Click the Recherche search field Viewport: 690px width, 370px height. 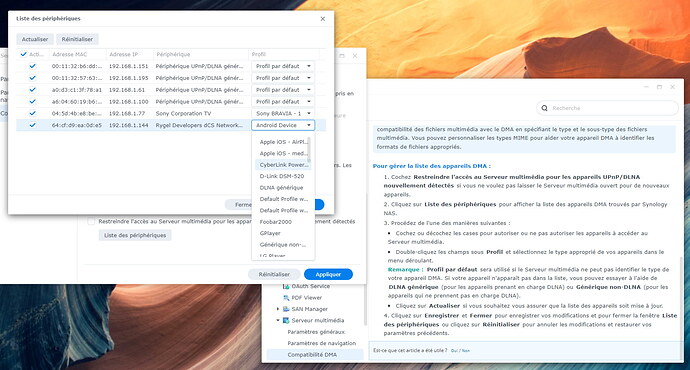[x=607, y=108]
